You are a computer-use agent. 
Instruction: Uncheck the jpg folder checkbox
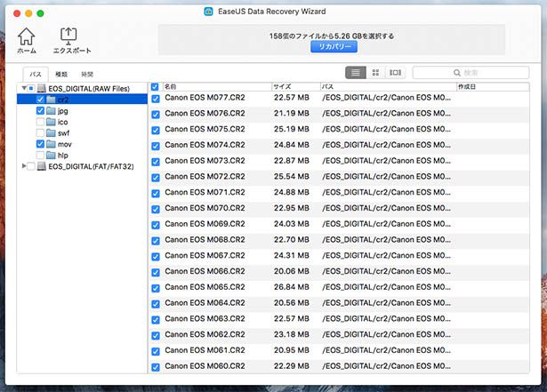point(40,110)
